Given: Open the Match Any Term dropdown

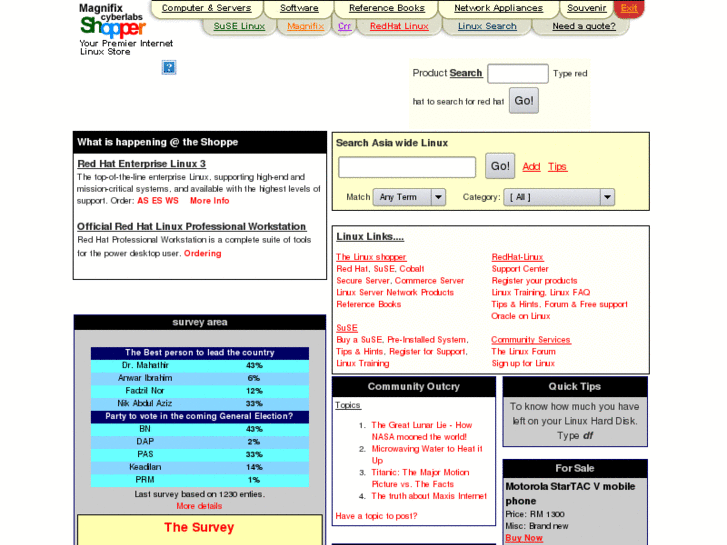Looking at the screenshot, I should coord(409,197).
